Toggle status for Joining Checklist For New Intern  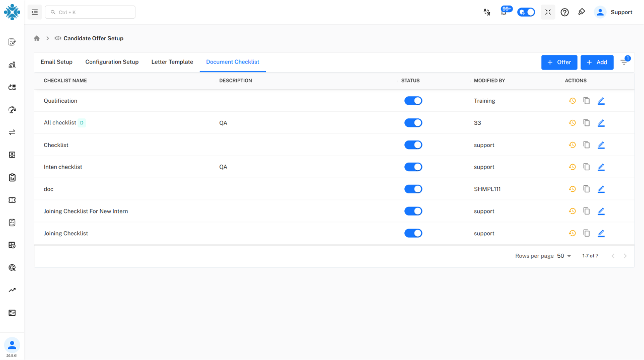pyautogui.click(x=413, y=211)
